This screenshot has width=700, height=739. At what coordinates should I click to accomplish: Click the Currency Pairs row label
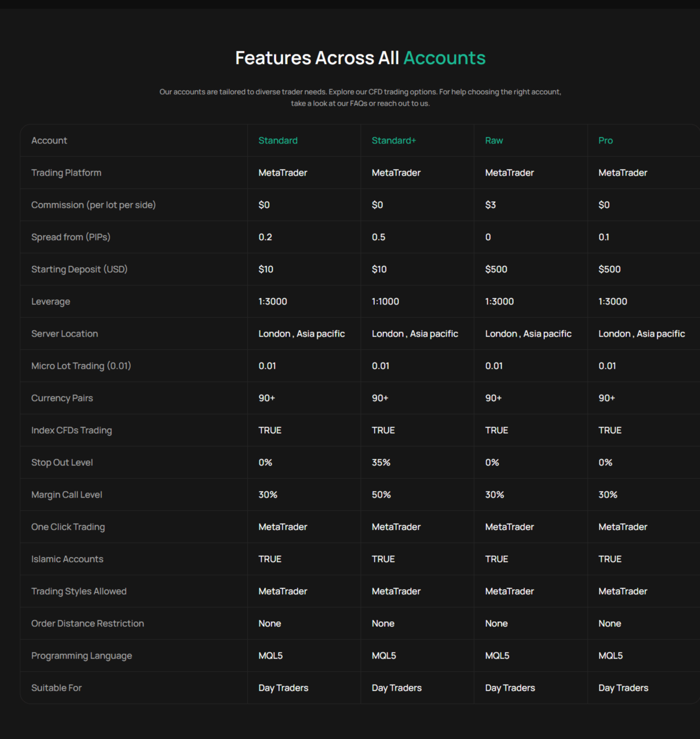pos(62,398)
